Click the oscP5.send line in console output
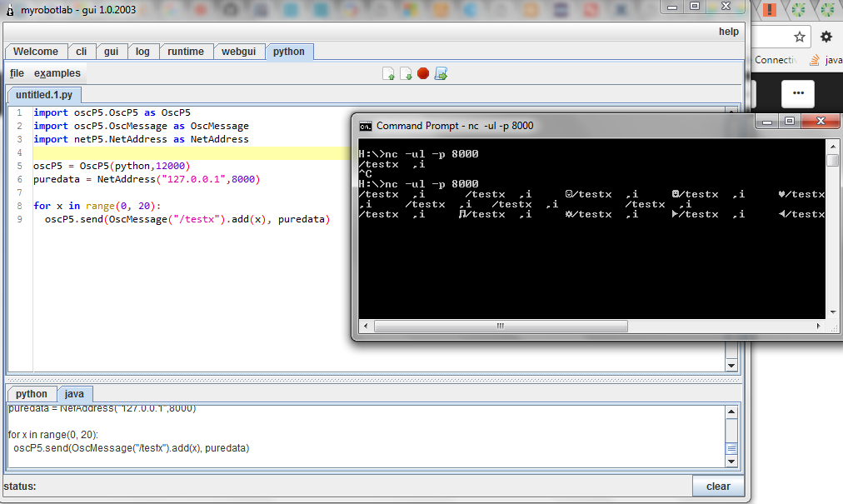Screen dimensions: 843x504 [131, 448]
